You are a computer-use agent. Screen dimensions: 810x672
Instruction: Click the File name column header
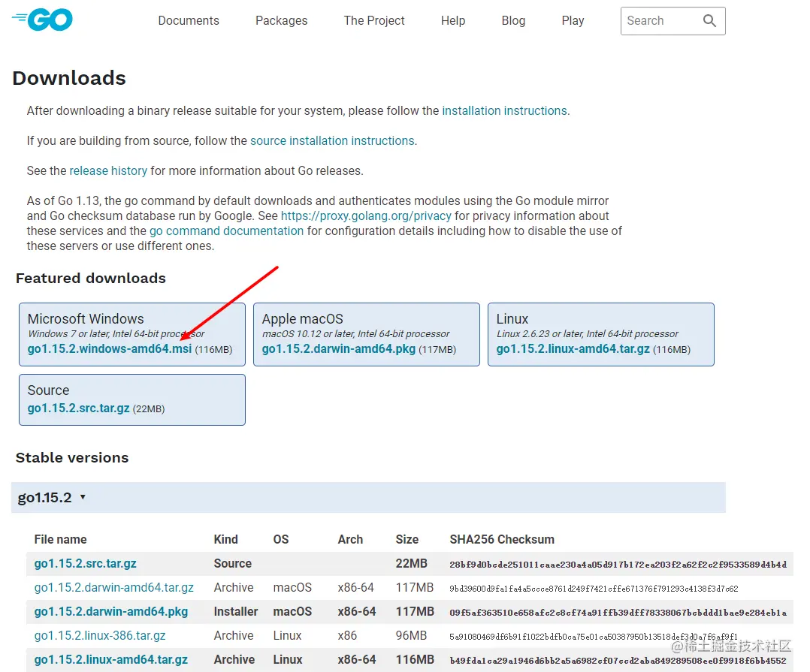(60, 539)
